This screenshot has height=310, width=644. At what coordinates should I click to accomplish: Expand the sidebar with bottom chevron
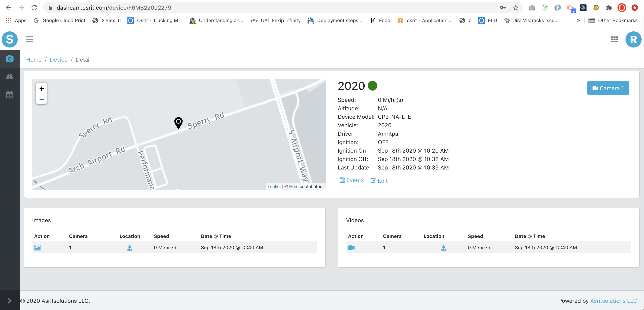(9, 301)
